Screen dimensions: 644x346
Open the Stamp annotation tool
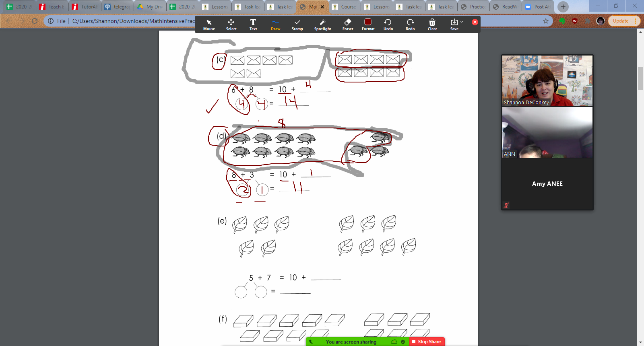[297, 25]
